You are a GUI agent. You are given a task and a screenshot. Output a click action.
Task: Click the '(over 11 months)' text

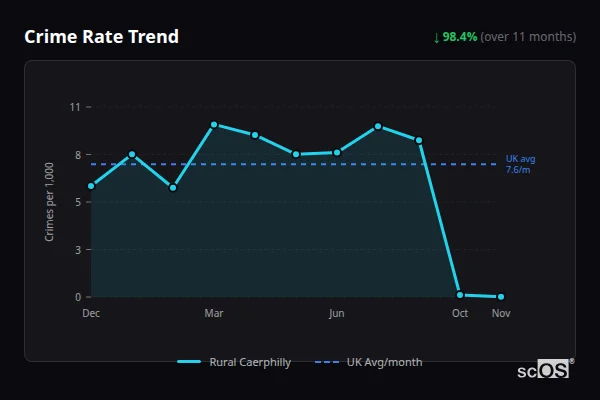(528, 37)
